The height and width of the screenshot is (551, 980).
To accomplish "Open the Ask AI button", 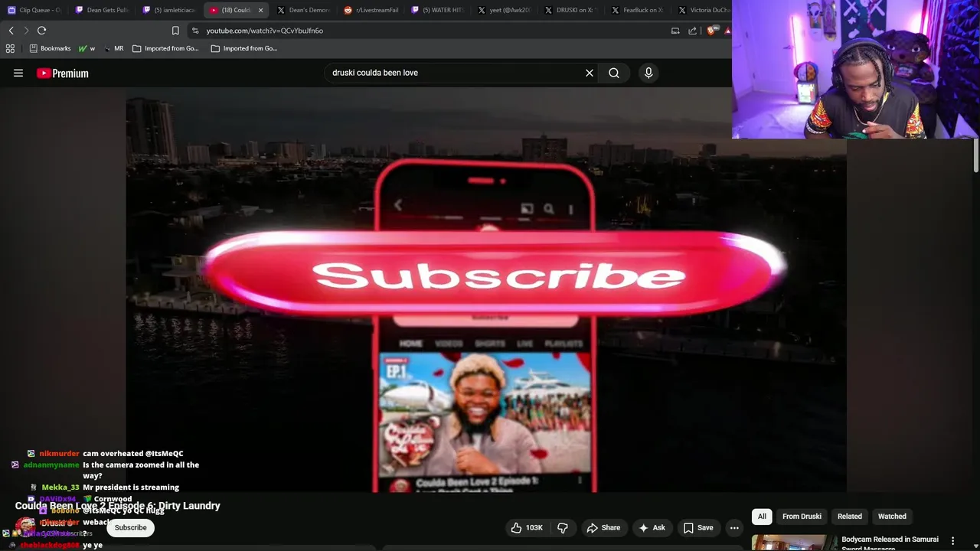I will pos(652,527).
